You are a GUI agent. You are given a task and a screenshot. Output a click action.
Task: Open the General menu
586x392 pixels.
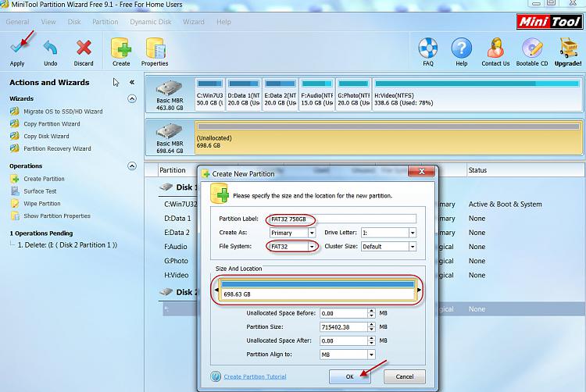pos(17,22)
